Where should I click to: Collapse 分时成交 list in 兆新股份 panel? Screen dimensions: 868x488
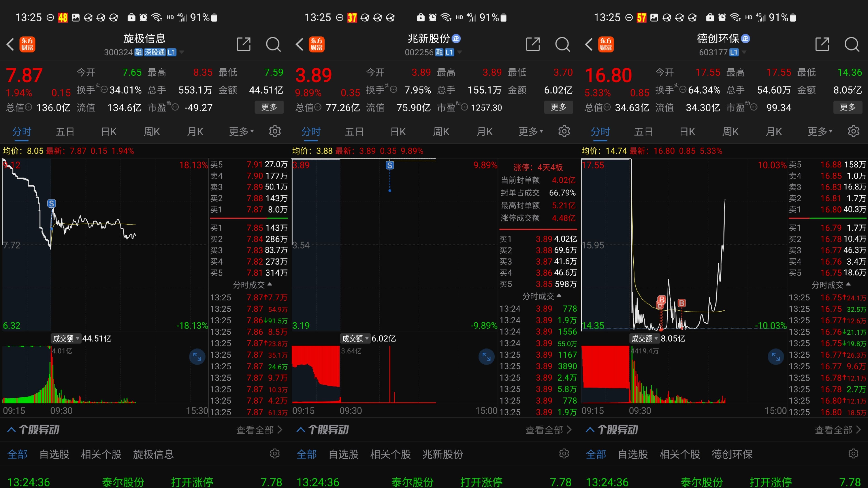[x=542, y=296]
